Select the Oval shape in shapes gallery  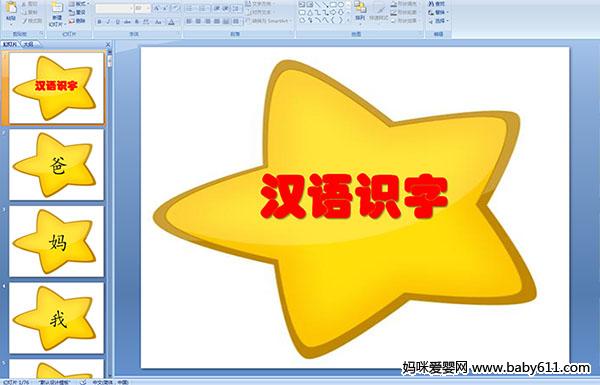(341, 5)
